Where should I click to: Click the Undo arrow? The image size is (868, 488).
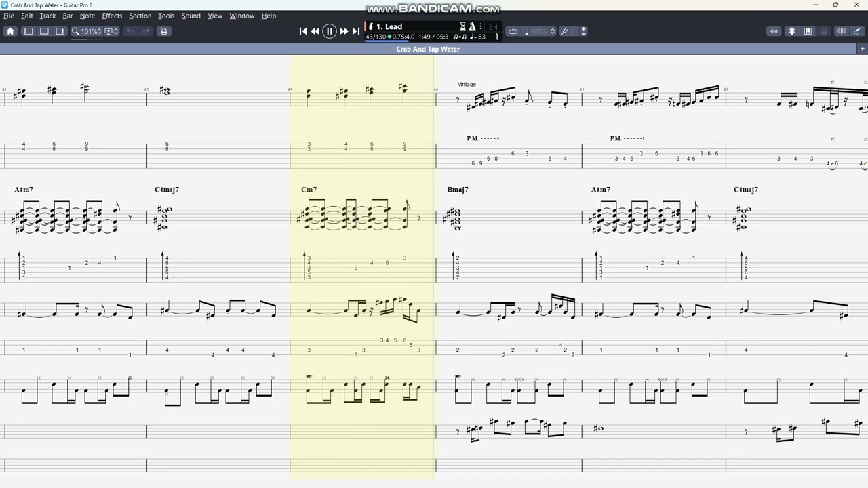(x=130, y=31)
